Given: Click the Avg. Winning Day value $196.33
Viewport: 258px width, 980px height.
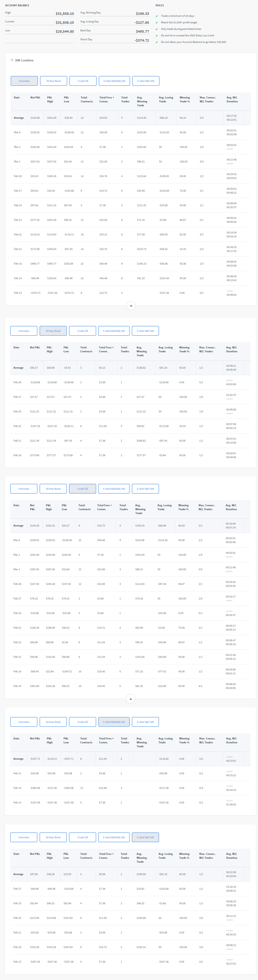Looking at the screenshot, I should 142,14.
